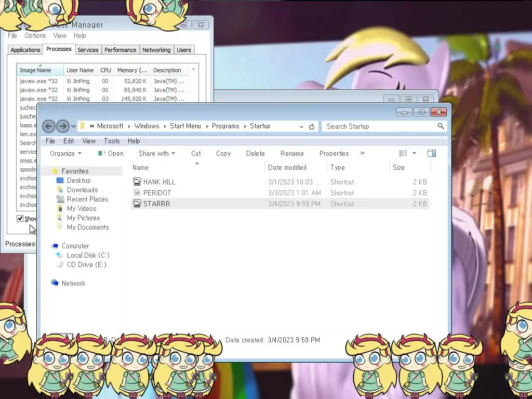The width and height of the screenshot is (532, 399).
Task: Switch to Task Manager Services tab
Action: pyautogui.click(x=88, y=50)
